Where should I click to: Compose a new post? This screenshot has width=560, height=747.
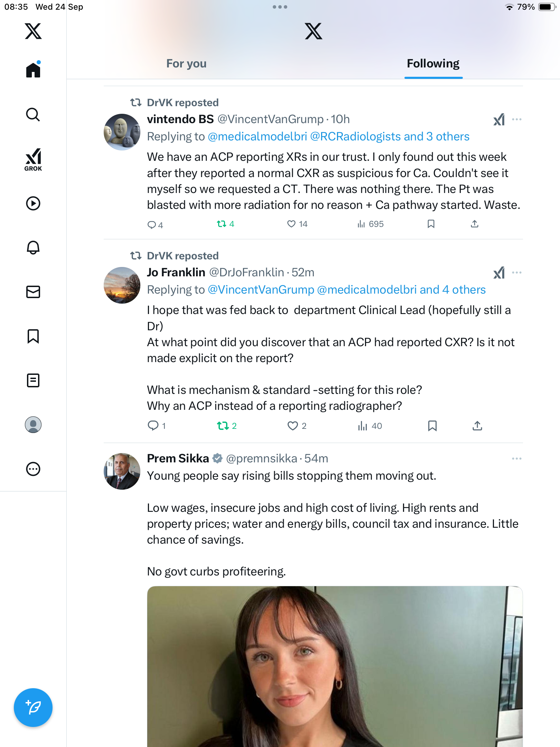(x=33, y=708)
